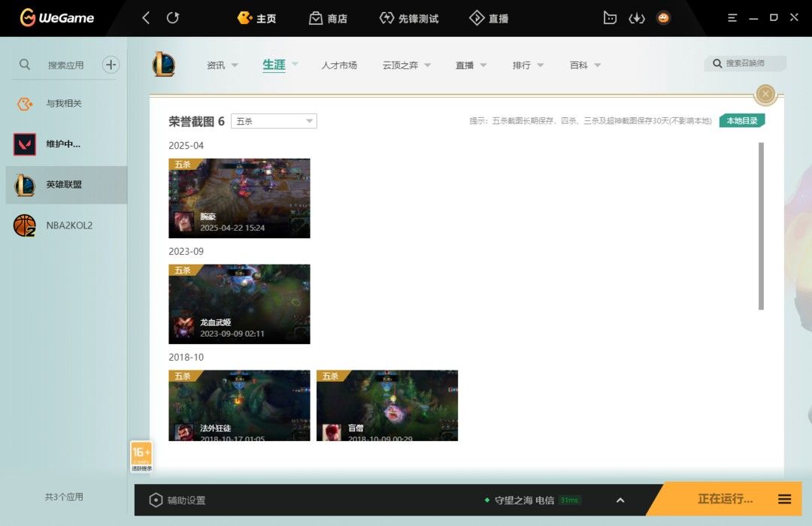Open the user avatar profile
This screenshot has height=526, width=812.
(663, 18)
